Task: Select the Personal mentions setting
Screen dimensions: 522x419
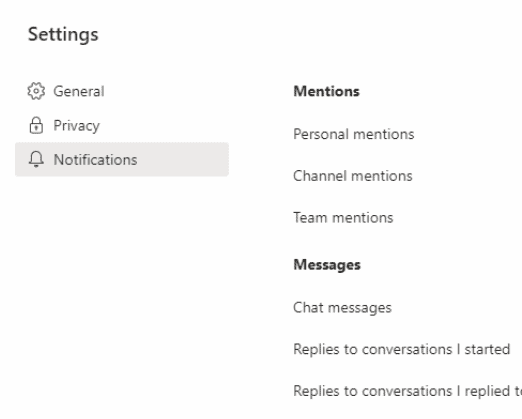Action: [354, 134]
